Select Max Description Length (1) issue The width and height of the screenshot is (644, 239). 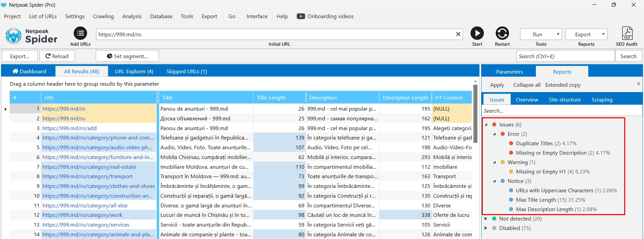tap(556, 209)
